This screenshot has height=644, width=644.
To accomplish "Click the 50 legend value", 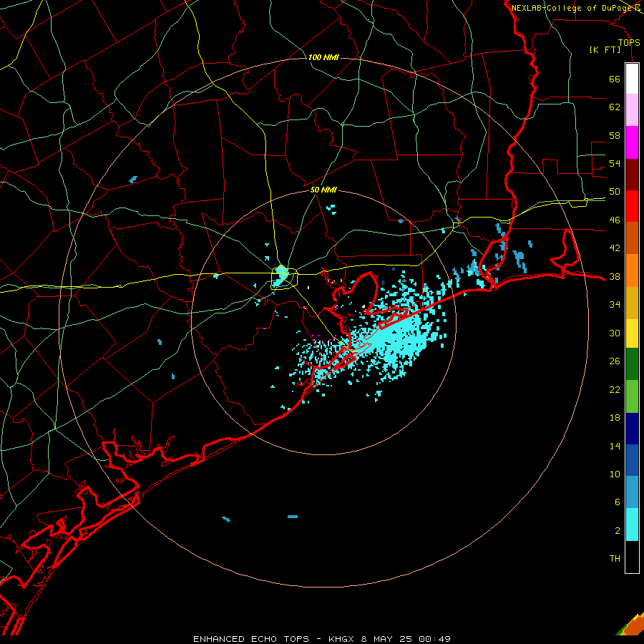I will pyautogui.click(x=615, y=191).
